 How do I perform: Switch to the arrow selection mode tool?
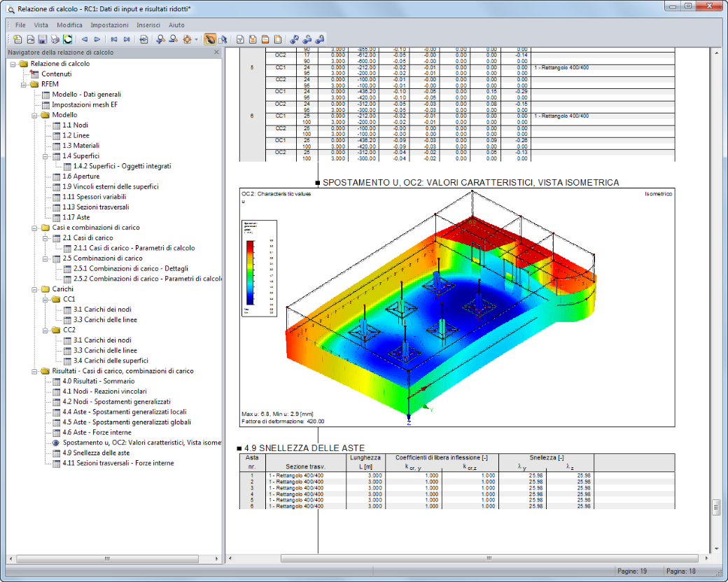pyautogui.click(x=223, y=39)
